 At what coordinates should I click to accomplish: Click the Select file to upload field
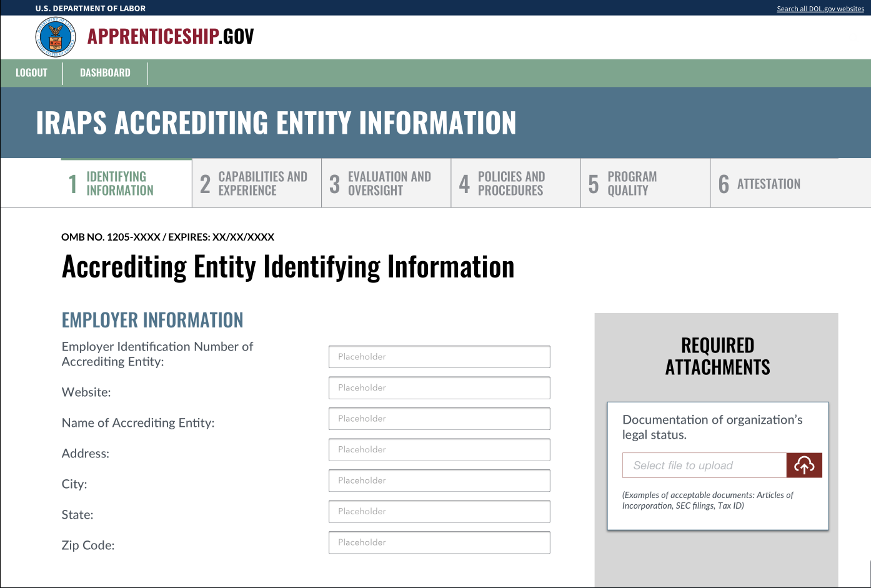pos(704,465)
